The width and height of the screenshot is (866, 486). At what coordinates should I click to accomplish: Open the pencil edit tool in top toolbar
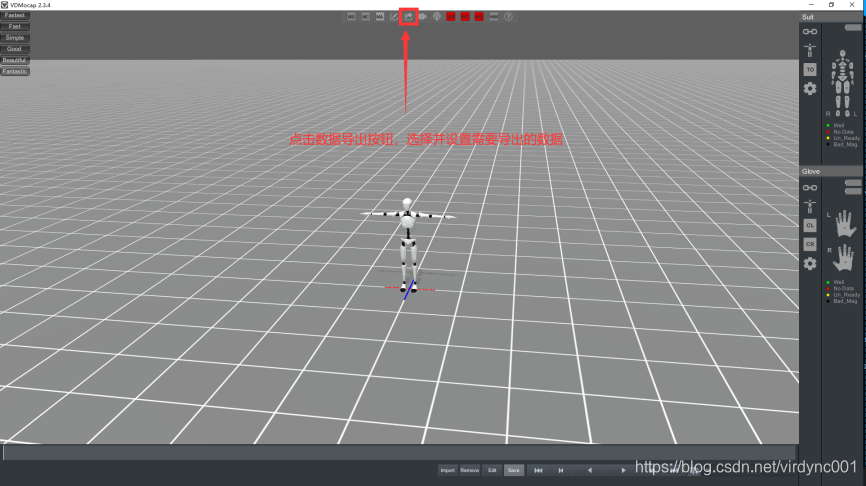[394, 17]
